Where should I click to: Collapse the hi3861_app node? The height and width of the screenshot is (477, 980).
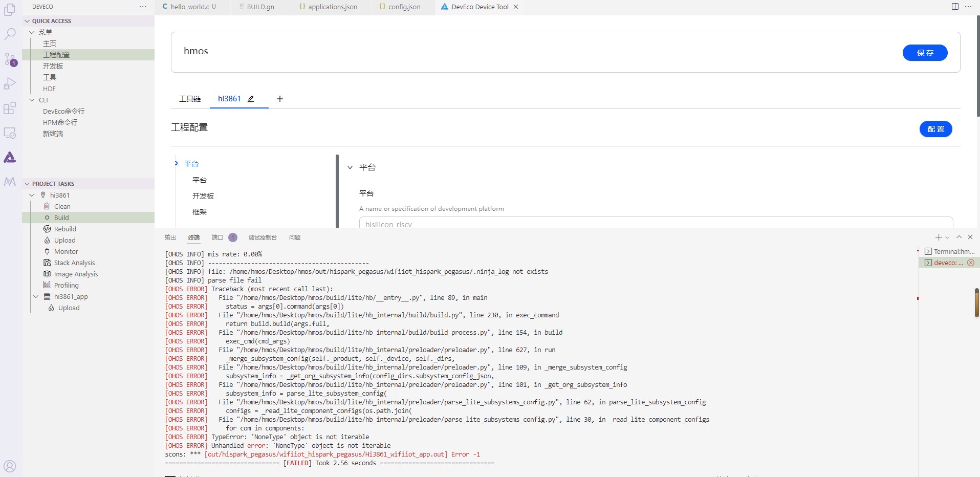tap(36, 296)
